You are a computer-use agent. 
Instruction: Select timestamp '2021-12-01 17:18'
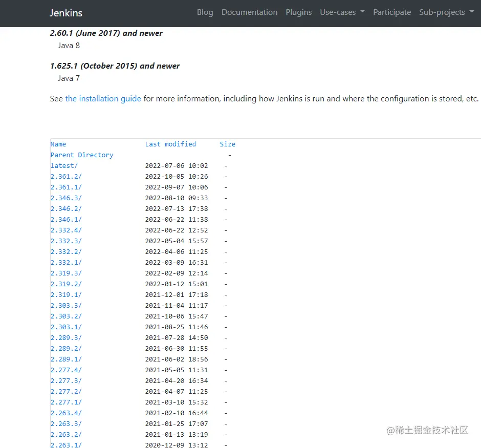[177, 294]
